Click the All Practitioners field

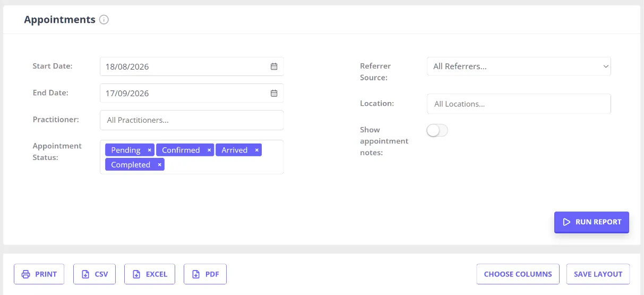(x=192, y=120)
